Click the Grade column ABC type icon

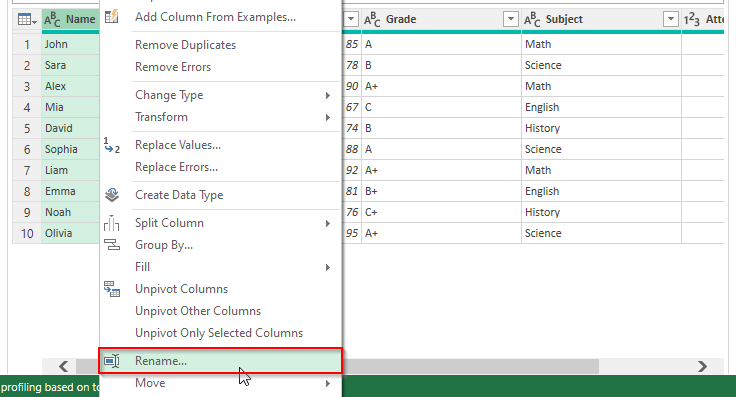[372, 19]
